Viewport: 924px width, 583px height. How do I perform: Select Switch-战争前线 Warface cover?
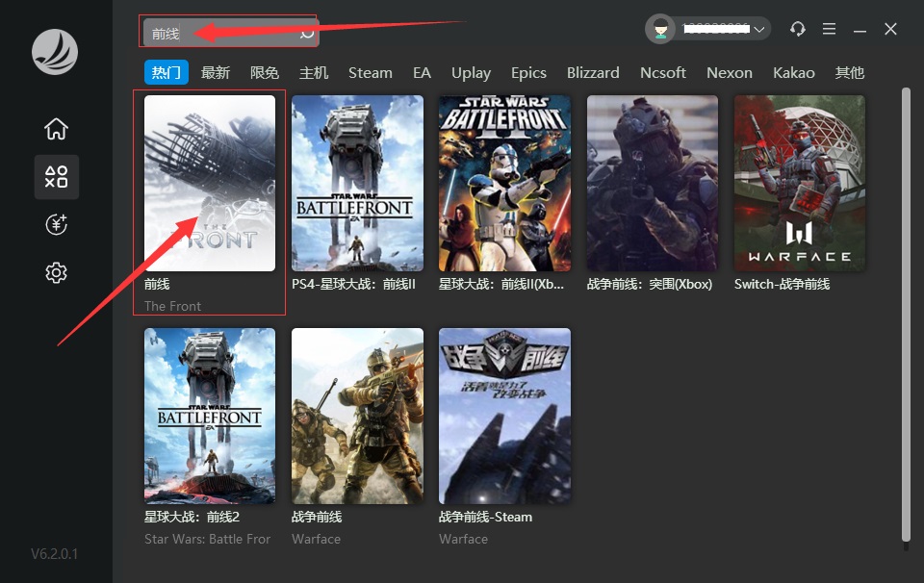tap(800, 183)
